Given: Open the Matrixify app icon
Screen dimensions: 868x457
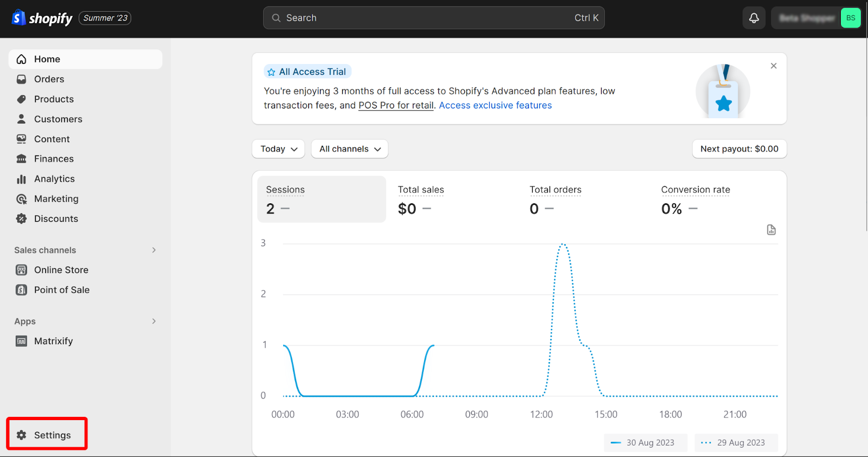Looking at the screenshot, I should coord(22,341).
